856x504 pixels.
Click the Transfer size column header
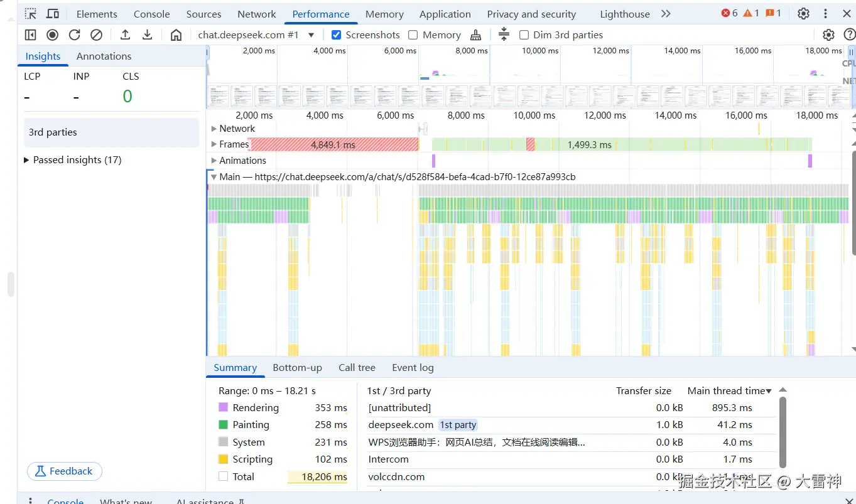click(x=643, y=390)
